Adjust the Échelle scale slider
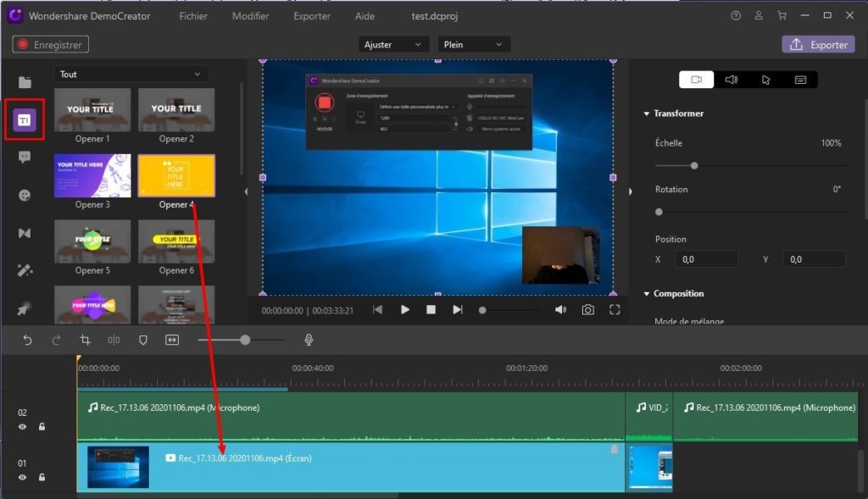Screen dimensions: 868x499 694,165
